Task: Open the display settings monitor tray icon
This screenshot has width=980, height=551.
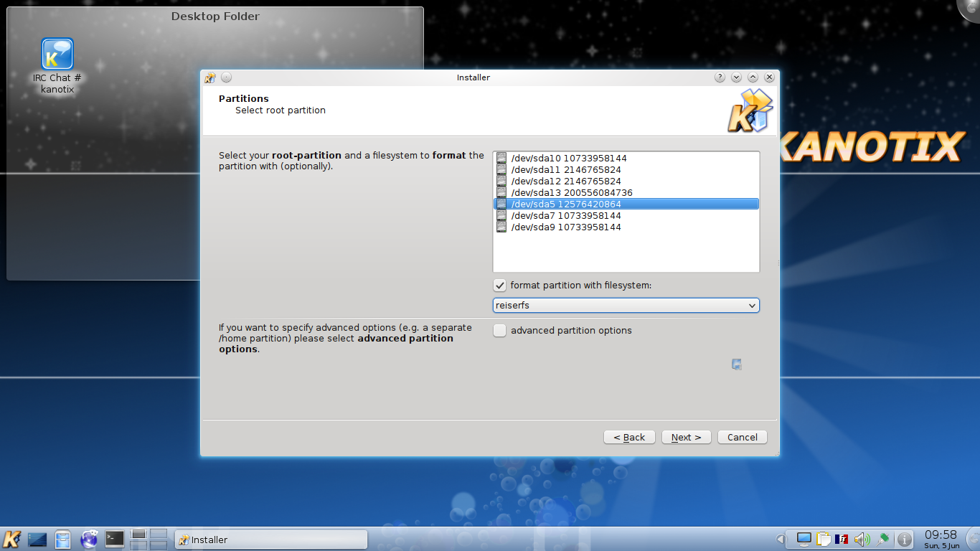Action: (804, 539)
